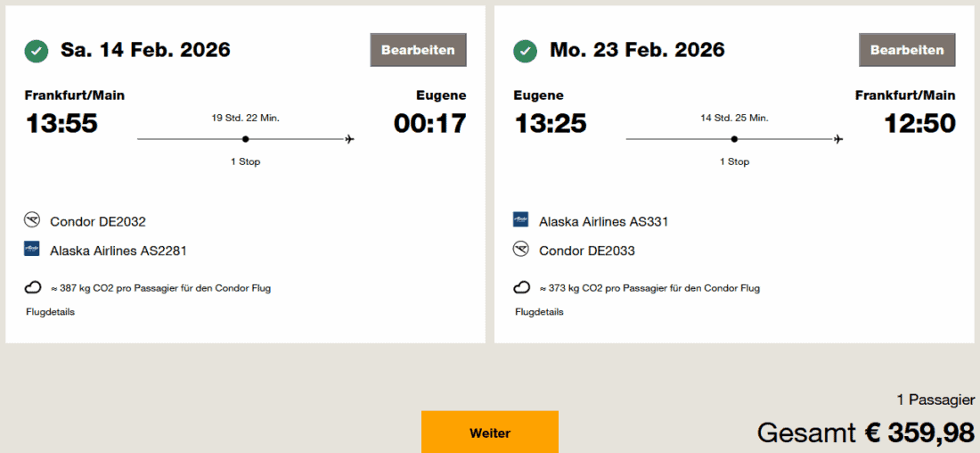Click the outbound departure time 13:55
The image size is (980, 453).
(61, 123)
